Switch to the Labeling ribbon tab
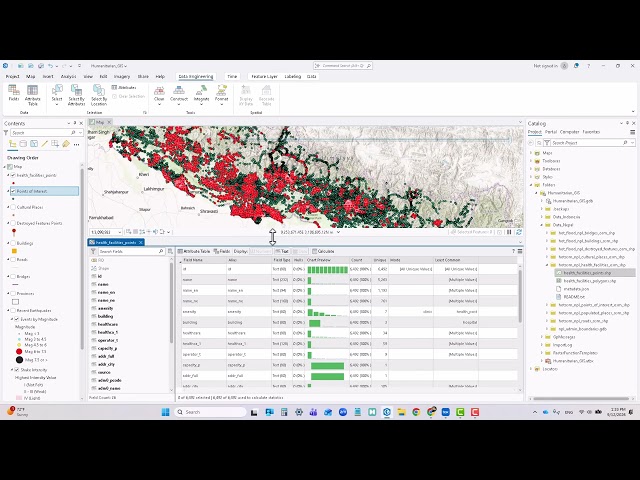This screenshot has width=640, height=480. click(293, 76)
